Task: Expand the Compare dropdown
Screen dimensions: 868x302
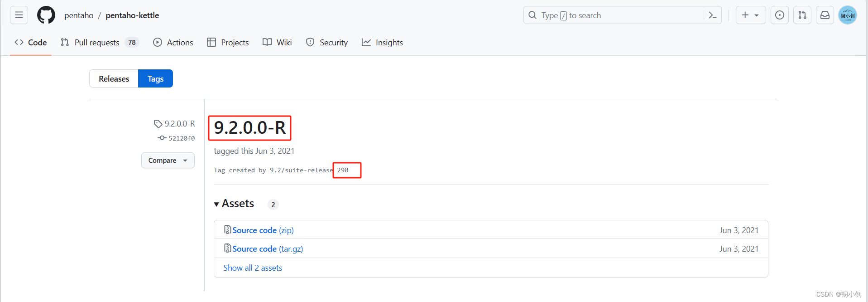Action: (x=168, y=160)
